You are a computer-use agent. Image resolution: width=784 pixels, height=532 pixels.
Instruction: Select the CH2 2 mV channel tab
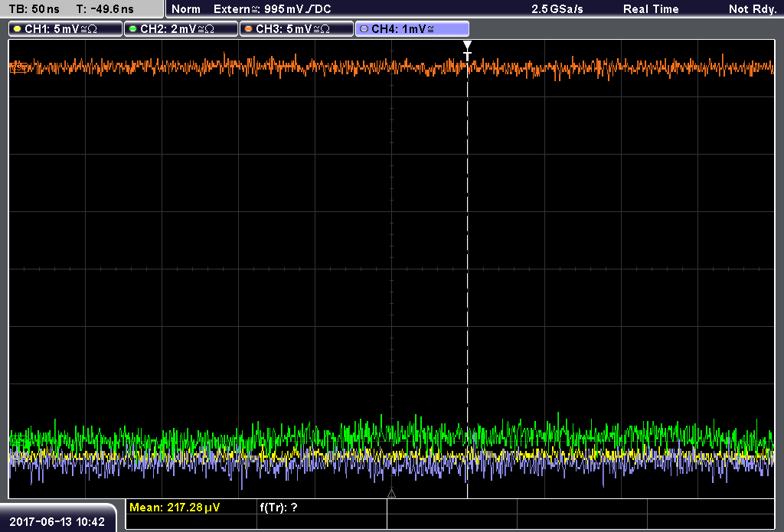click(x=181, y=29)
